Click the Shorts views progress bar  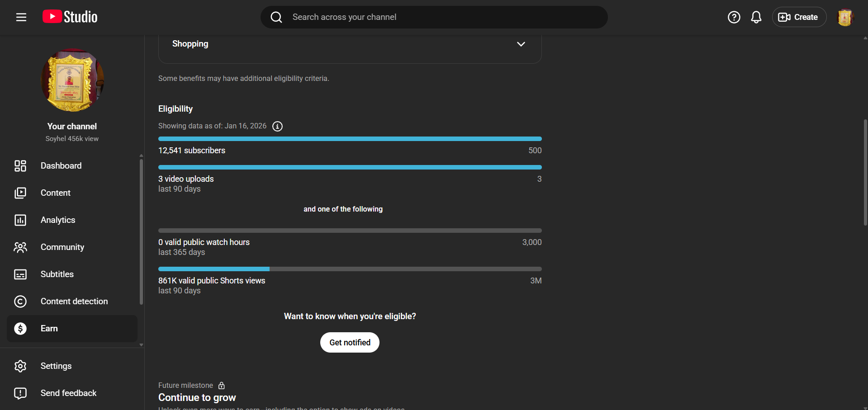click(x=350, y=269)
